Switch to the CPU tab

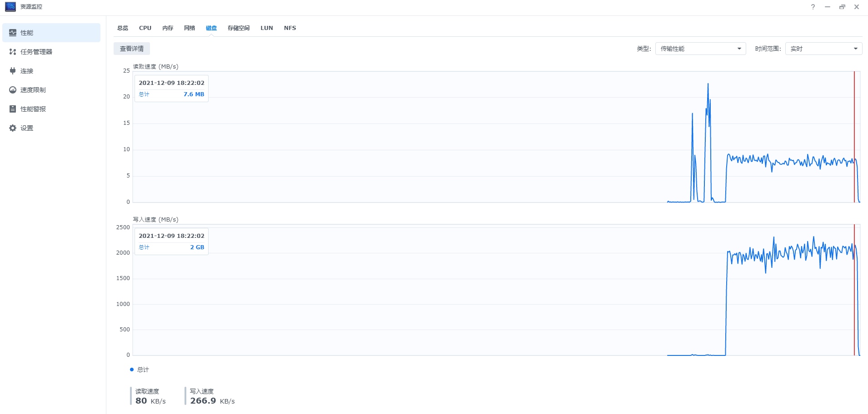click(145, 28)
